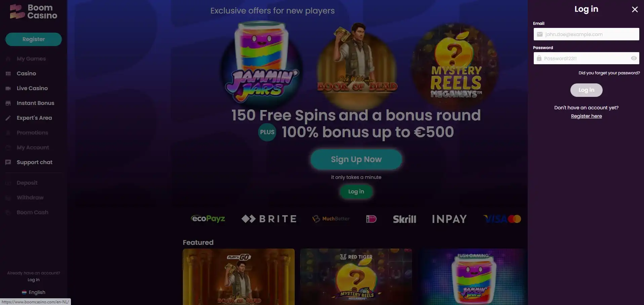Click the Register here link
Image resolution: width=644 pixels, height=305 pixels.
586,116
